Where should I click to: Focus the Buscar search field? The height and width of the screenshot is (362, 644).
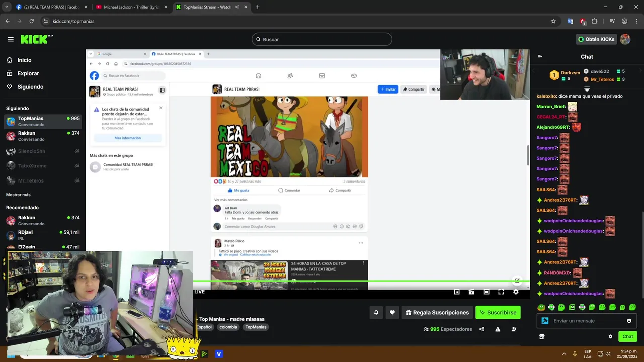(x=322, y=39)
